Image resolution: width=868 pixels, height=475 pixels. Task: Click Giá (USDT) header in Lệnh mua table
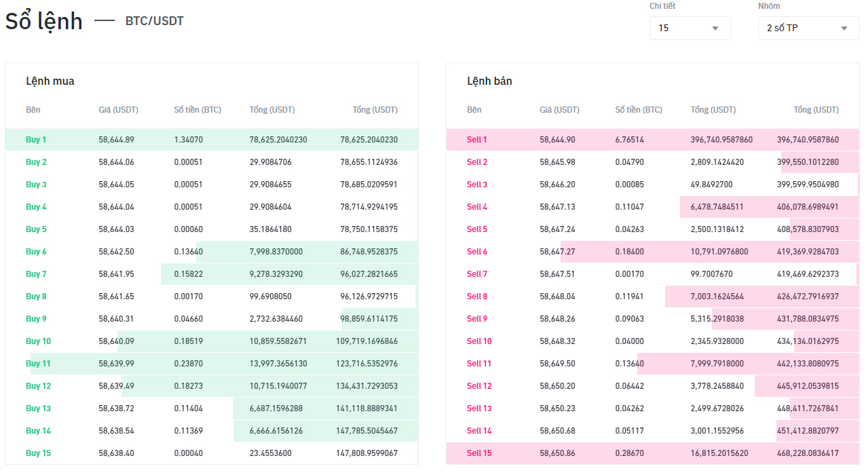pos(118,110)
